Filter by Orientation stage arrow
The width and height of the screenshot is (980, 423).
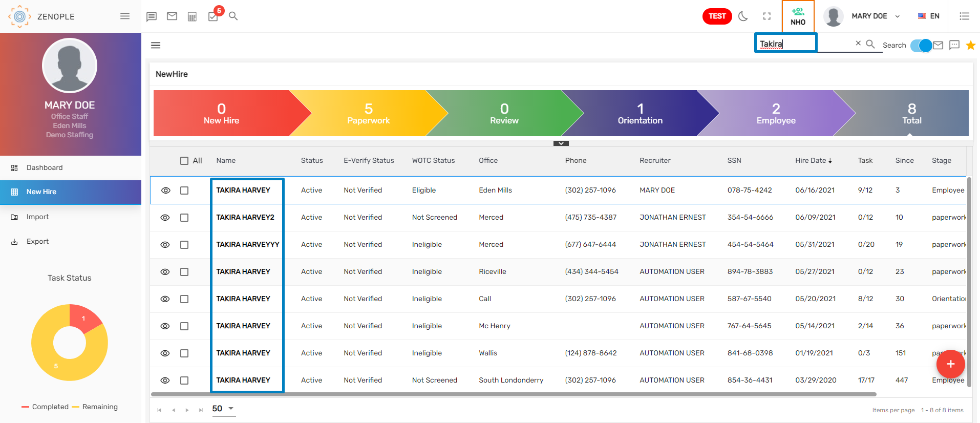(x=640, y=114)
